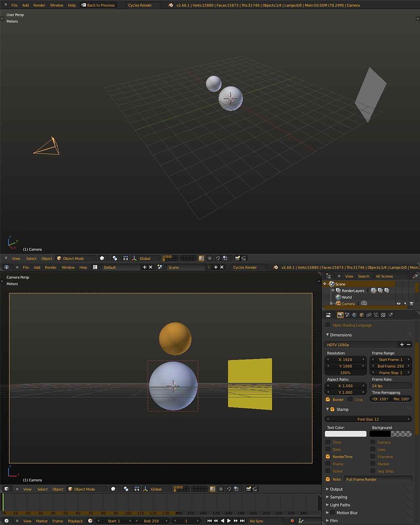This screenshot has width=420, height=525.
Task: Open the Select menu in upper viewport header
Action: 31,258
